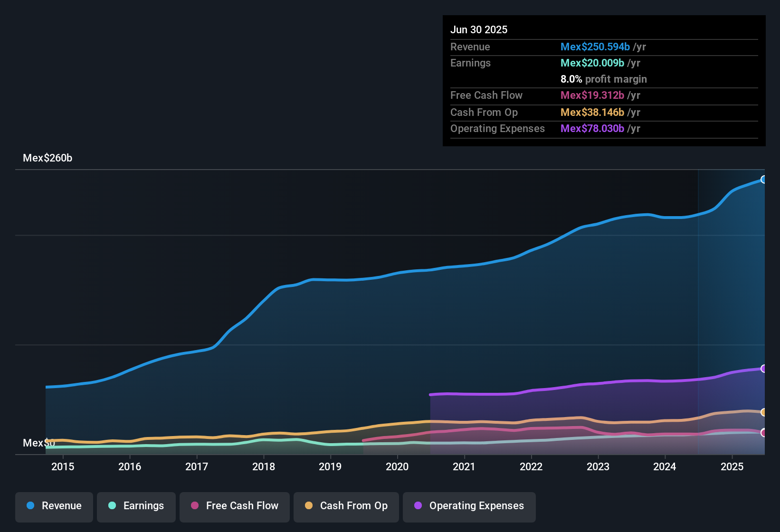Toggle the Operating Expenses series visibility
The image size is (780, 532).
coord(469,506)
